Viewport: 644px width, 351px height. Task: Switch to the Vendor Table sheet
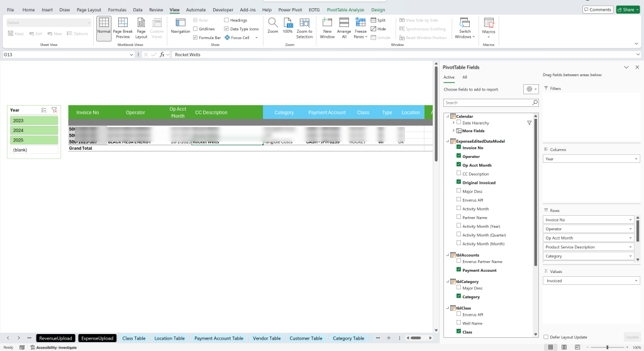[x=267, y=338]
